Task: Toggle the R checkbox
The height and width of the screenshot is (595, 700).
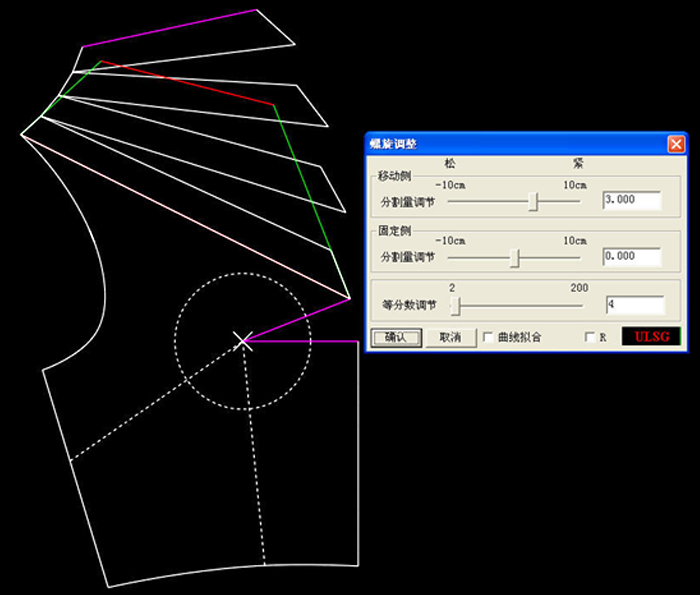Action: 590,337
